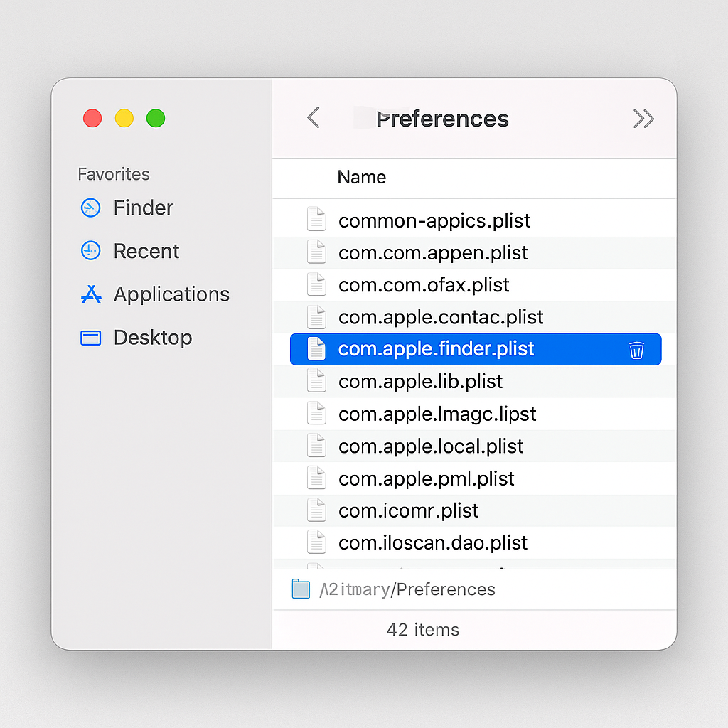
Task: Click the folder icon in the path bar
Action: 300,589
